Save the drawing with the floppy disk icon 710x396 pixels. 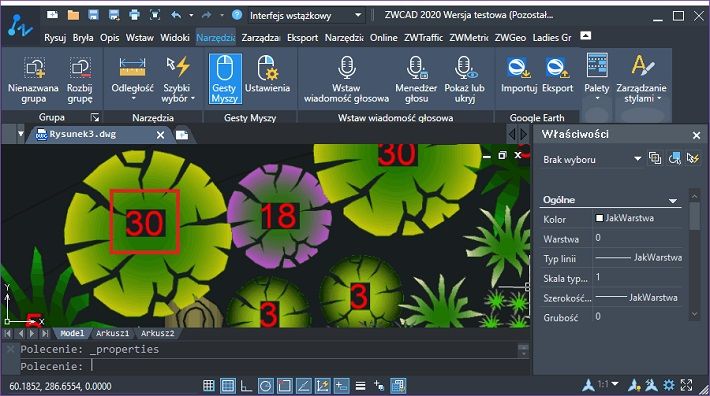coord(94,15)
